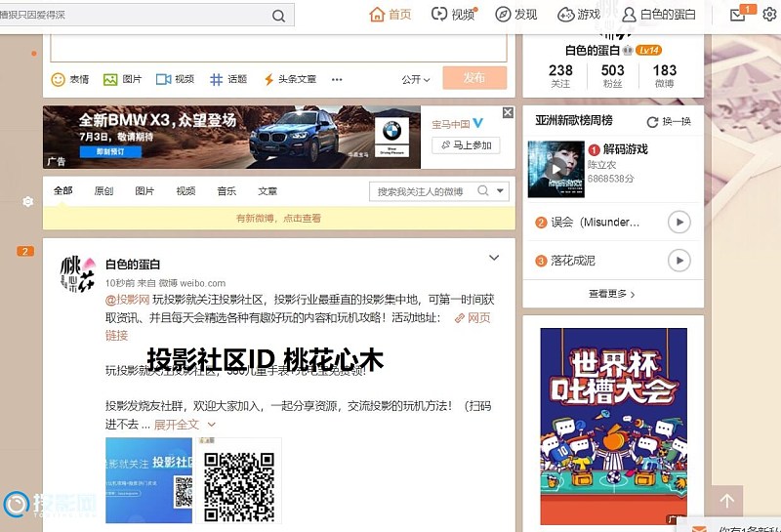Go to 首页 home tab

[390, 15]
